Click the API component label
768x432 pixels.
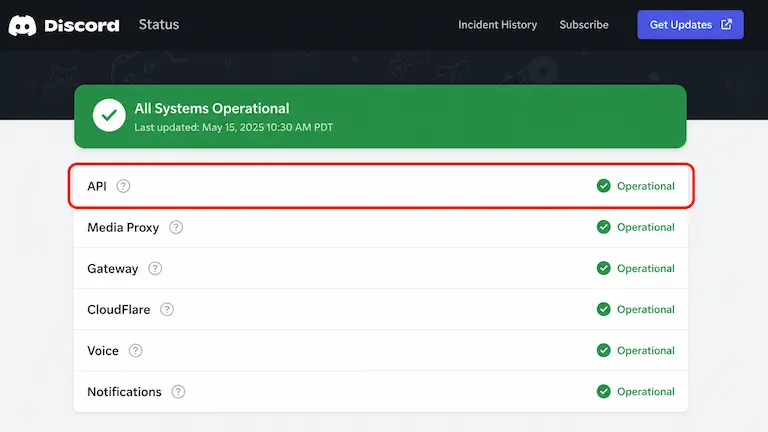(x=97, y=186)
